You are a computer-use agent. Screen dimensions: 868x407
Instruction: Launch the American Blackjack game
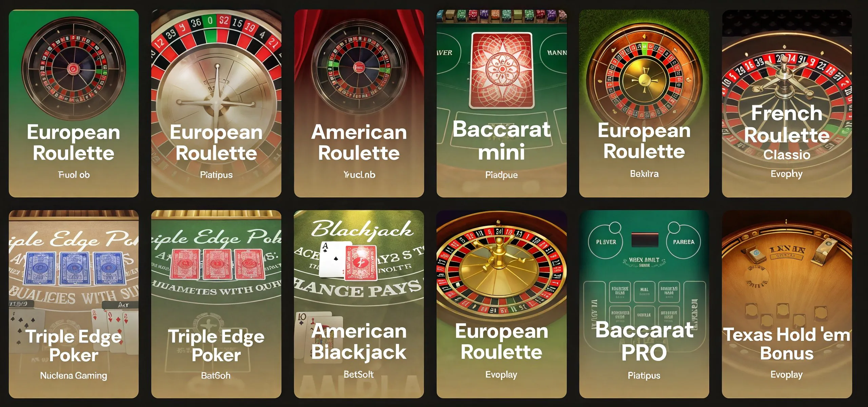pyautogui.click(x=359, y=304)
